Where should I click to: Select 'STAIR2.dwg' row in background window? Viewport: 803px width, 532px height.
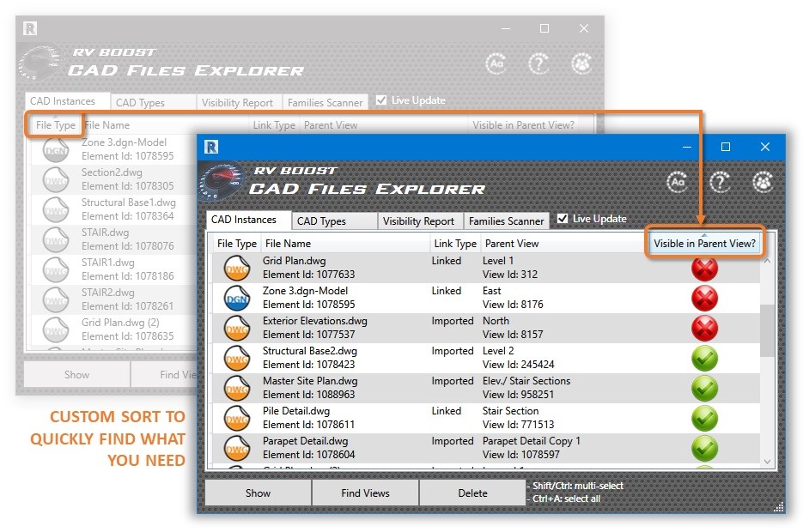(x=113, y=299)
